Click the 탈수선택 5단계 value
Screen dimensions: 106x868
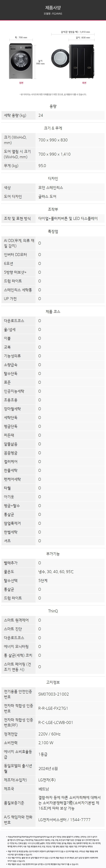(43, 581)
